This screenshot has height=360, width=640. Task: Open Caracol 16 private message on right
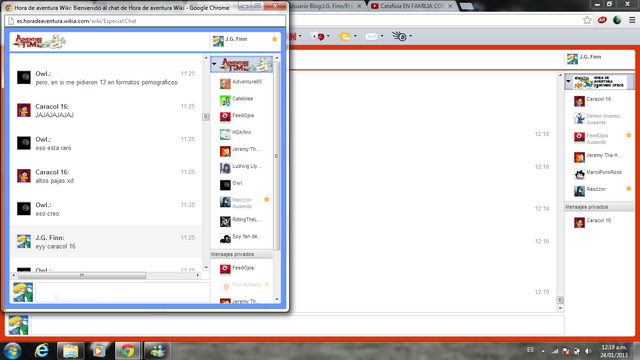(x=598, y=221)
